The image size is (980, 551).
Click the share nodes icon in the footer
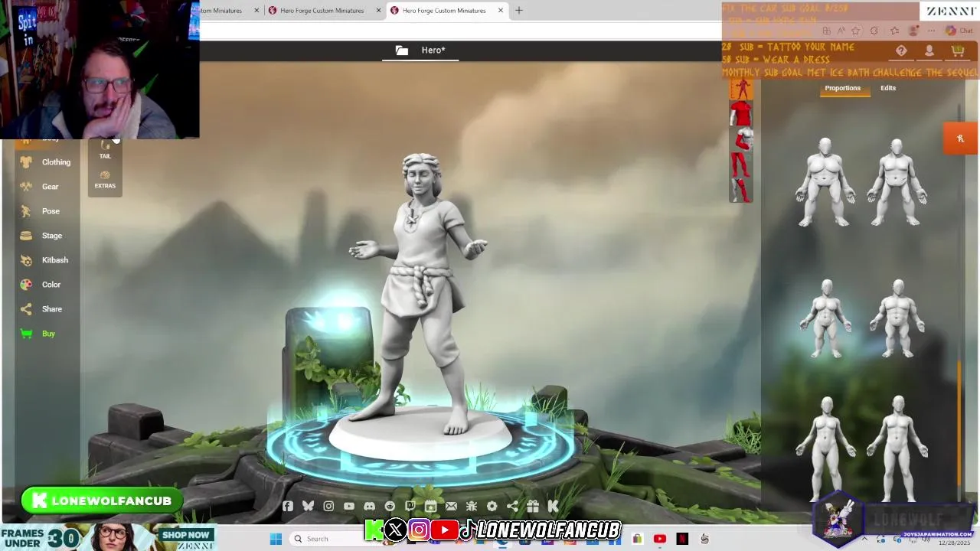pyautogui.click(x=512, y=506)
